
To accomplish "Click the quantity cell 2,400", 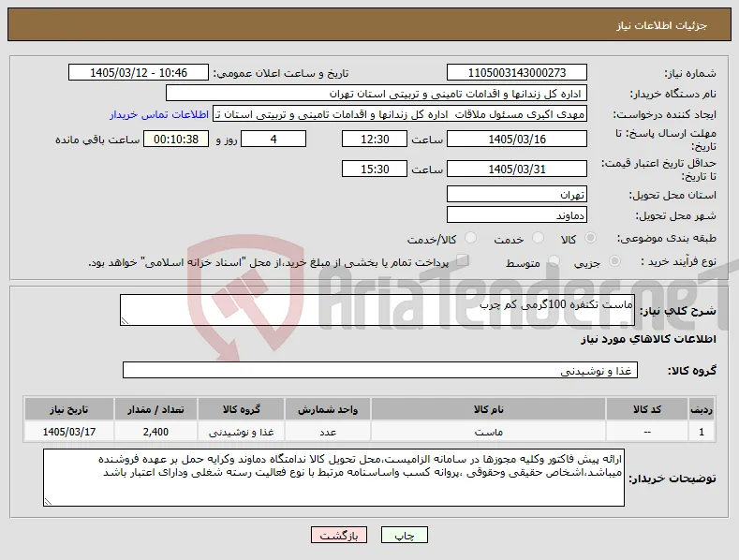I will pyautogui.click(x=155, y=432).
